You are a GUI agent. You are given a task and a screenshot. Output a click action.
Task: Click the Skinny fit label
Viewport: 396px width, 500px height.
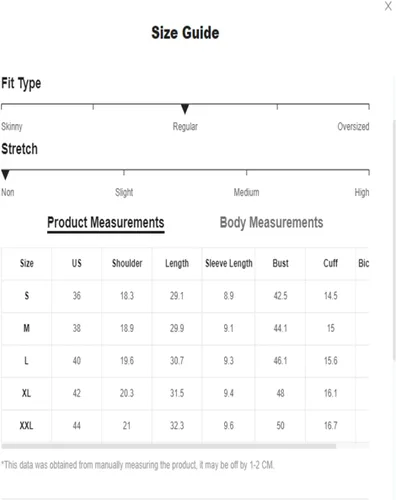tap(12, 127)
